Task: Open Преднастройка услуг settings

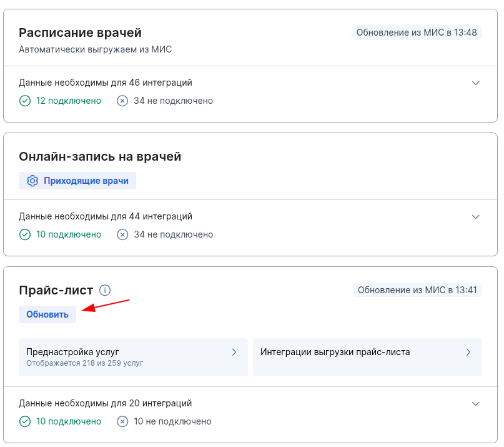Action: pos(133,357)
